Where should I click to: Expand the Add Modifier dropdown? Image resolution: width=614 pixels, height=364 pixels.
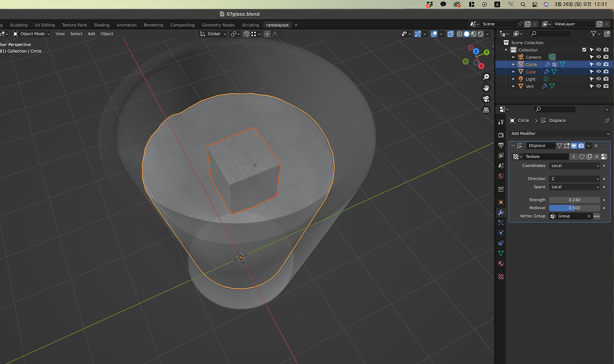click(x=559, y=134)
